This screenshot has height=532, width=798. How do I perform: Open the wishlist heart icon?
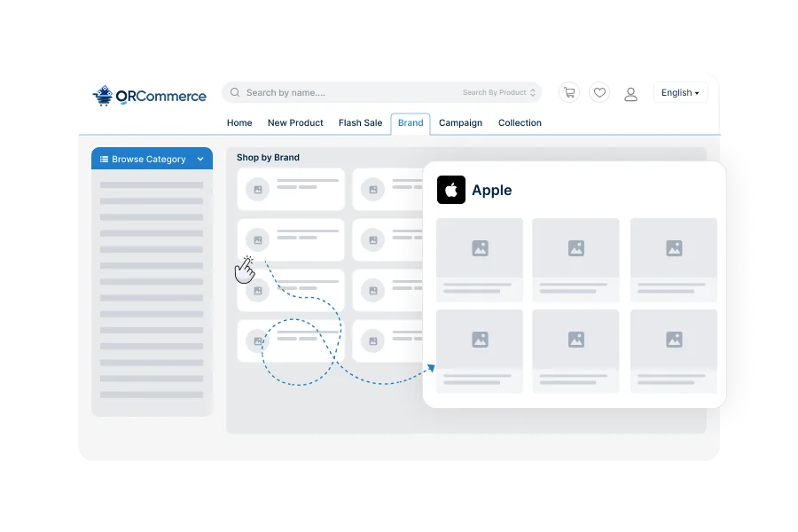pos(599,92)
